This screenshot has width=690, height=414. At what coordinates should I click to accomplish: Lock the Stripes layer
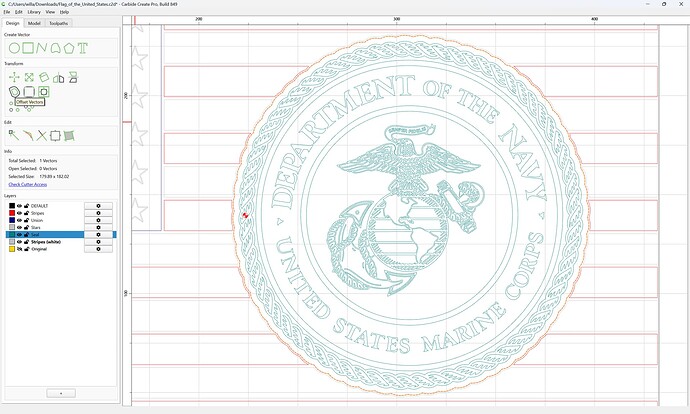pyautogui.click(x=26, y=213)
